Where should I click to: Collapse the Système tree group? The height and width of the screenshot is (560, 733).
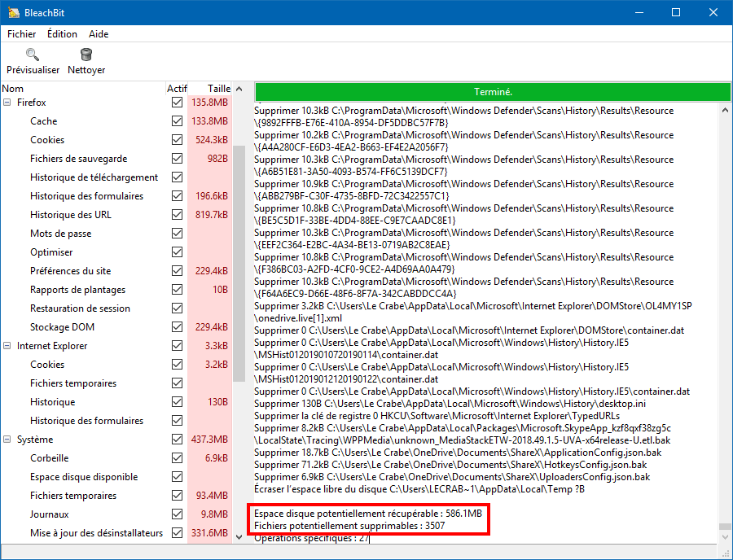click(7, 439)
